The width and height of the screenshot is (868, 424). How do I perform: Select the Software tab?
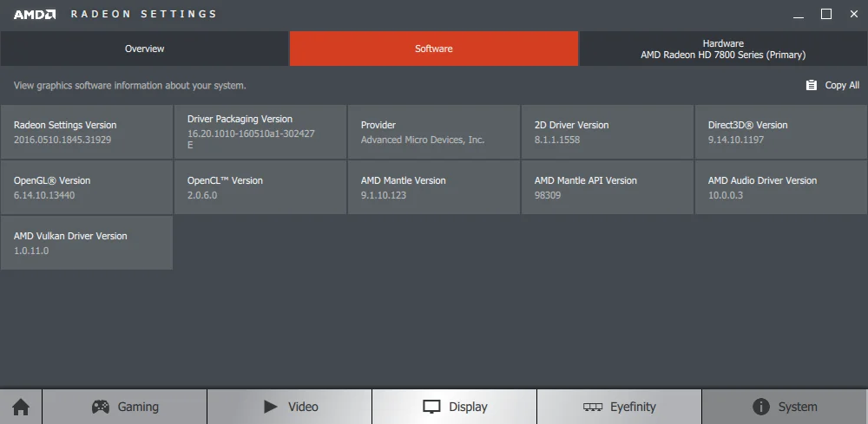pyautogui.click(x=434, y=49)
